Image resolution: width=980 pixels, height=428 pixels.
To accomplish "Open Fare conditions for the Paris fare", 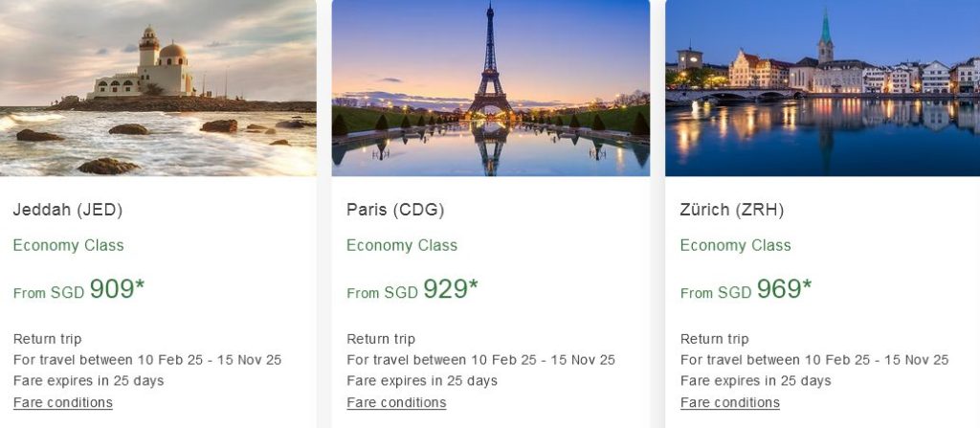I will pyautogui.click(x=396, y=402).
